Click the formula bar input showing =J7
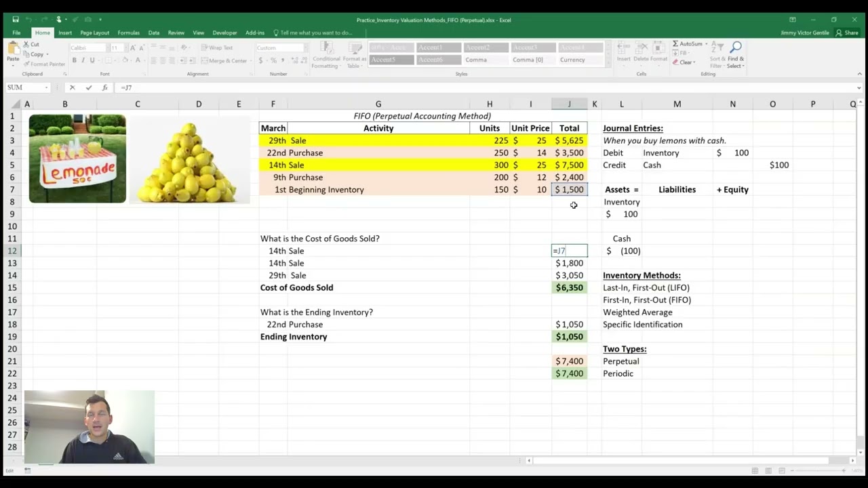Viewport: 868px width, 488px height. click(485, 87)
